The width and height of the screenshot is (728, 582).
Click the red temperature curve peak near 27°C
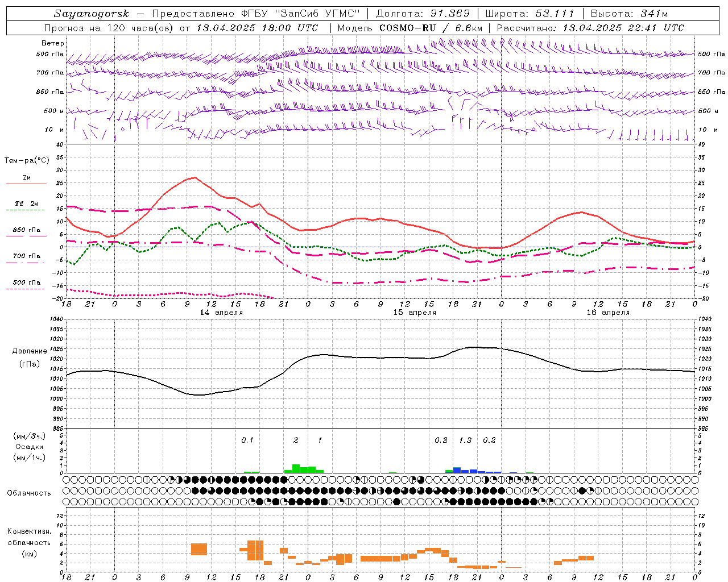click(195, 177)
